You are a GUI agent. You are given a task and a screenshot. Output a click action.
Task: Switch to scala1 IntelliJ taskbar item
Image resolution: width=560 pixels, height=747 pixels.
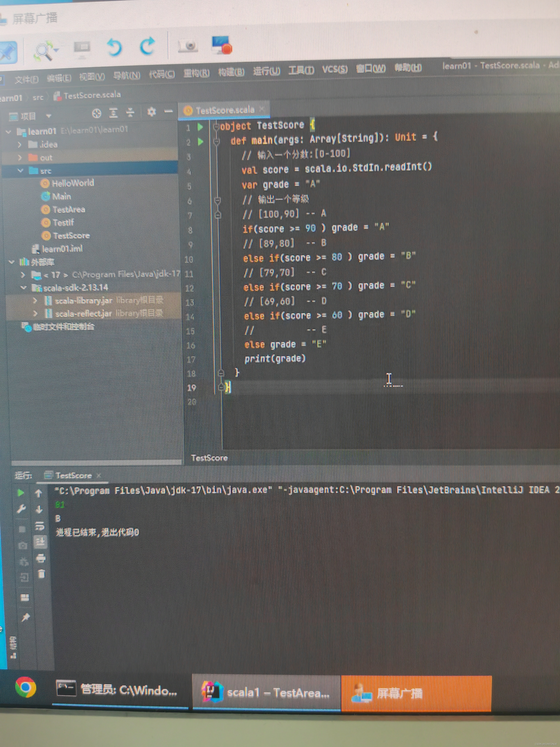tap(266, 692)
